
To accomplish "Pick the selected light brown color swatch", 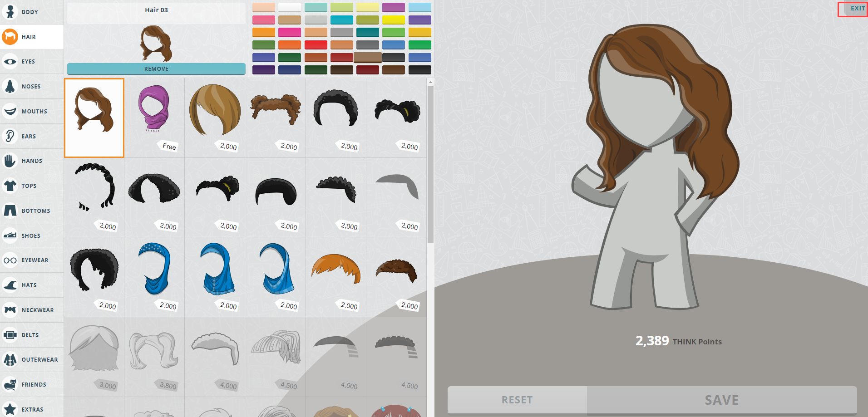I will pyautogui.click(x=368, y=57).
